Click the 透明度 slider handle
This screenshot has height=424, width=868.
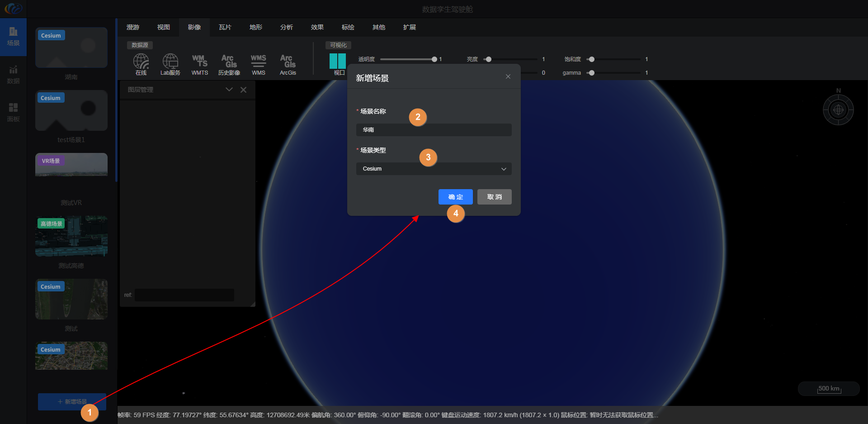(x=434, y=59)
